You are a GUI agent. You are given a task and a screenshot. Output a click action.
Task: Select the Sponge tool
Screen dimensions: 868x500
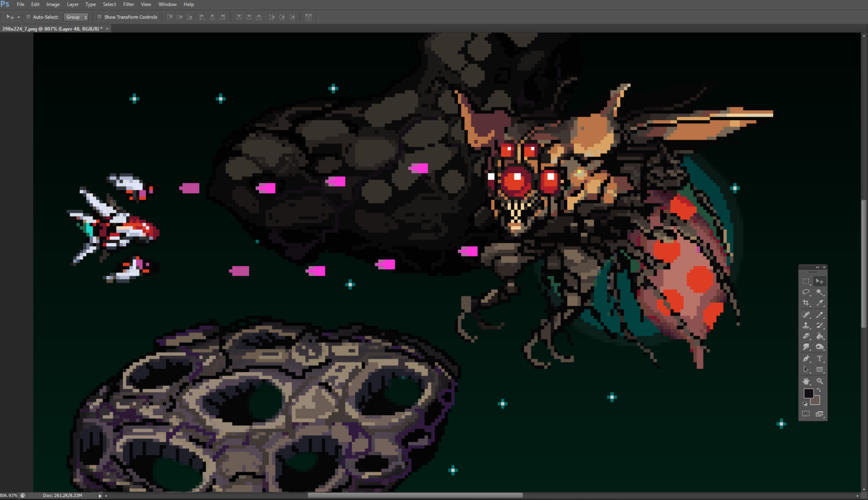click(x=820, y=347)
